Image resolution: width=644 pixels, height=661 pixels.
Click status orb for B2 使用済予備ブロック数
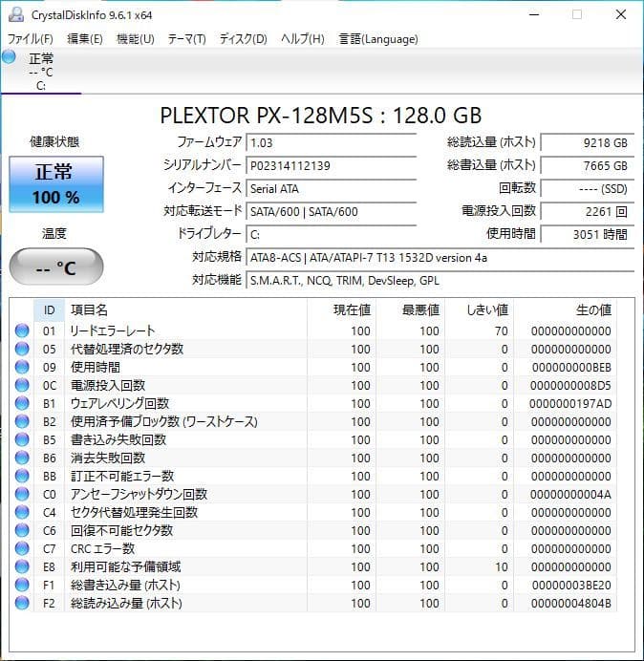pyautogui.click(x=22, y=421)
